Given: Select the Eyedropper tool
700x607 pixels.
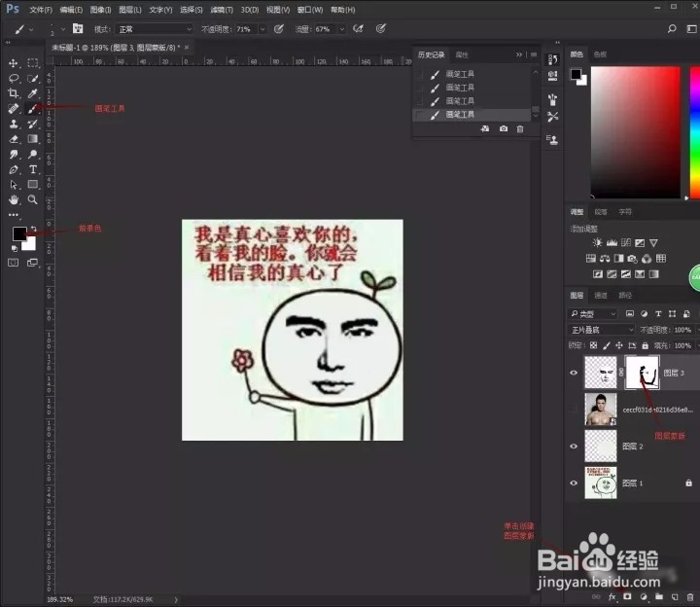Looking at the screenshot, I should click(33, 93).
